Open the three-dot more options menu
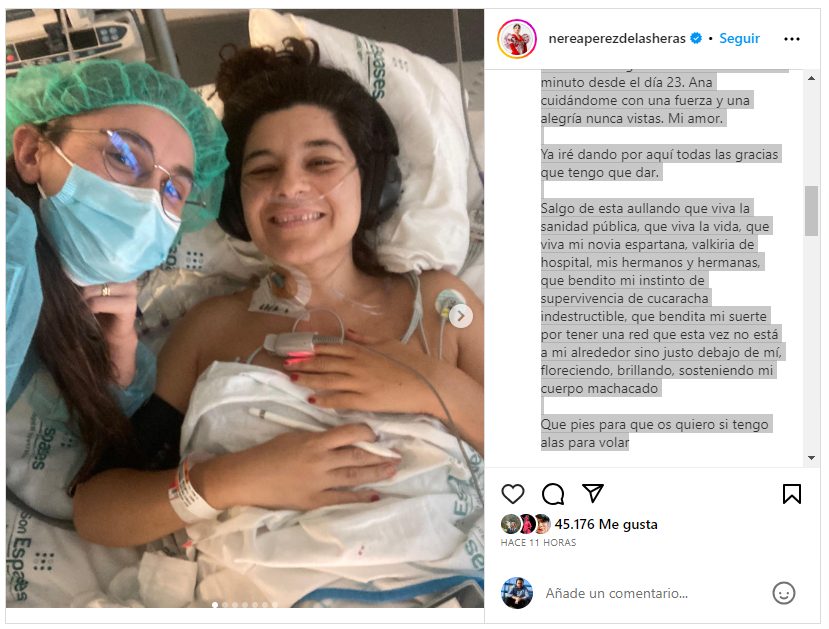 click(791, 39)
